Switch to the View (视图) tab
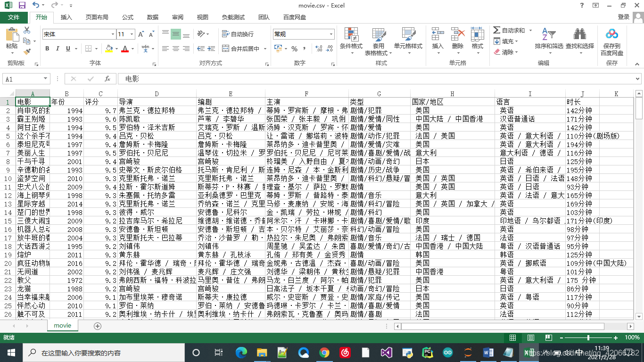 click(x=203, y=17)
